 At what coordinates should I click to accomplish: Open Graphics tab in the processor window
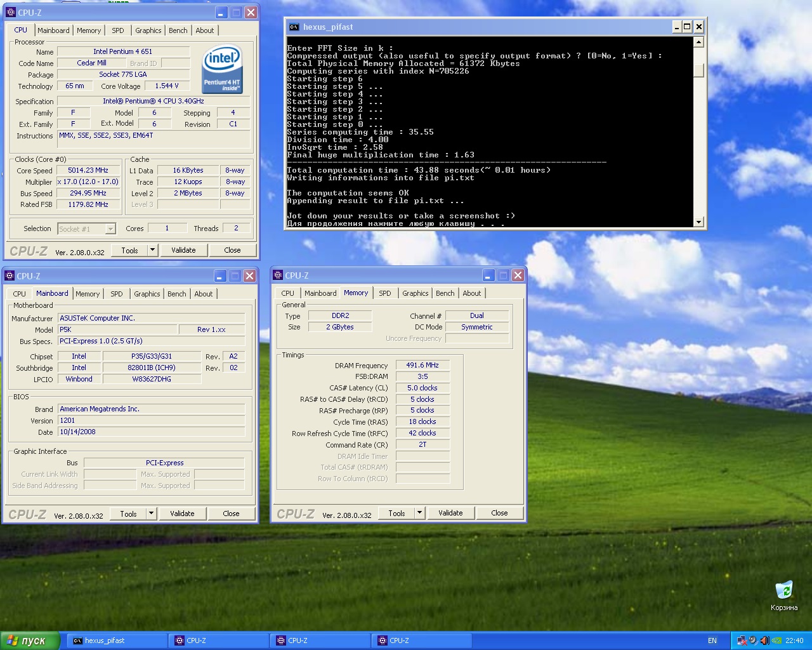coord(148,30)
